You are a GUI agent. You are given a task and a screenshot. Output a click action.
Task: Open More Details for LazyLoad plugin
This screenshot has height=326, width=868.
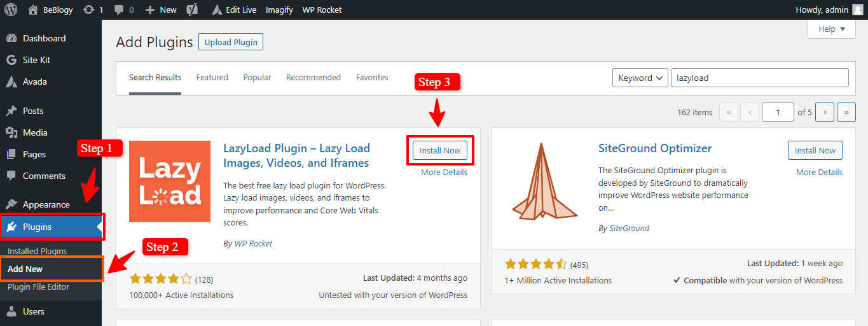click(x=444, y=172)
